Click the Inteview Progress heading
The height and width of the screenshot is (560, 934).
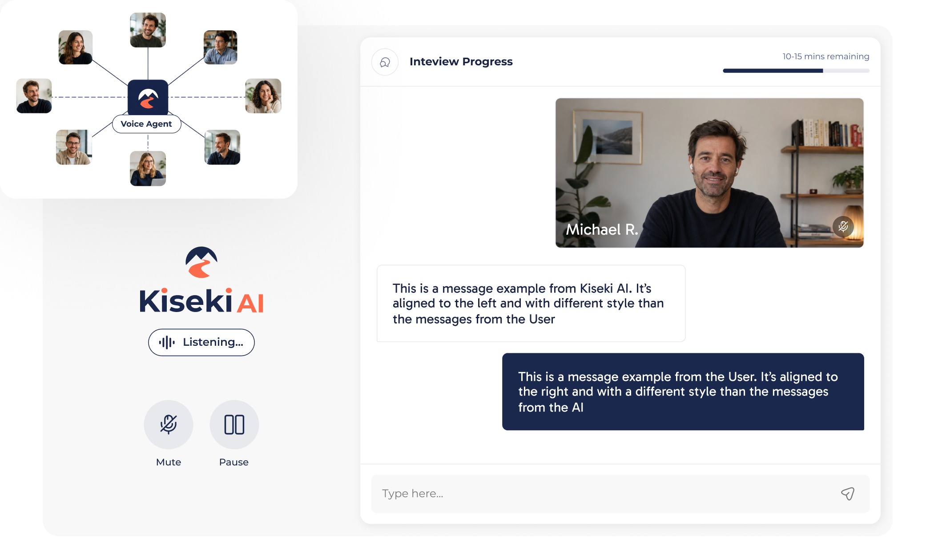tap(461, 62)
